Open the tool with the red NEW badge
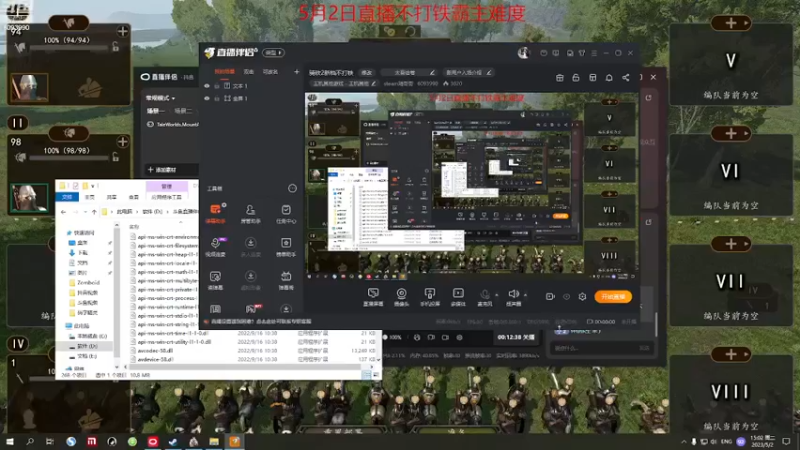 [251, 309]
